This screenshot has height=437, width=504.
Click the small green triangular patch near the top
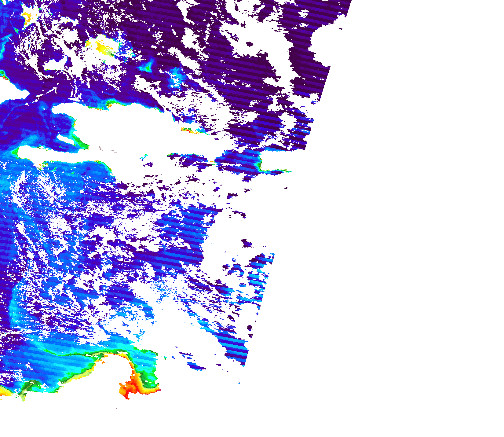[x=149, y=66]
